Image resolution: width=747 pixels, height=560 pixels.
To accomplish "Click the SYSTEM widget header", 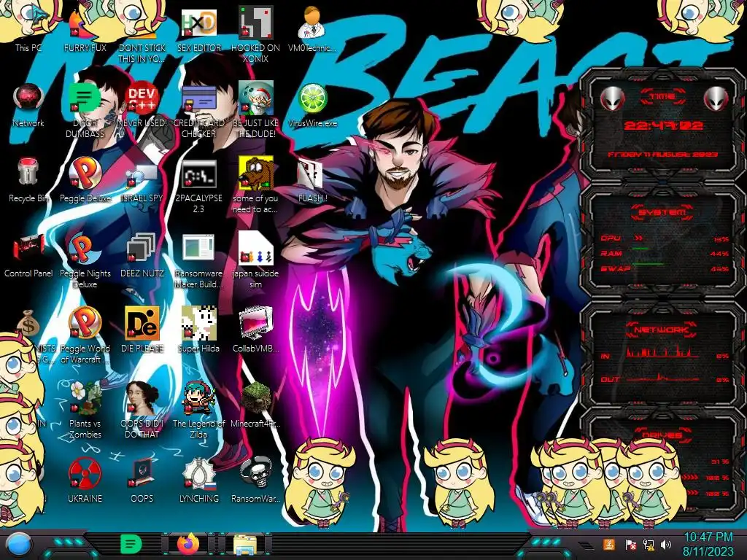I will 662,212.
